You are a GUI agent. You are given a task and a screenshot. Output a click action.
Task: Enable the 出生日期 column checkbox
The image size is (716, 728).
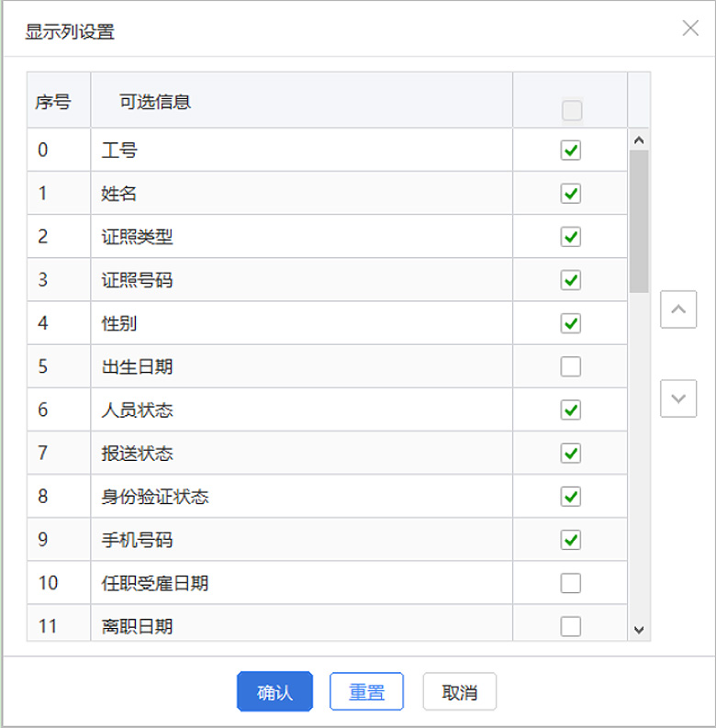(571, 367)
